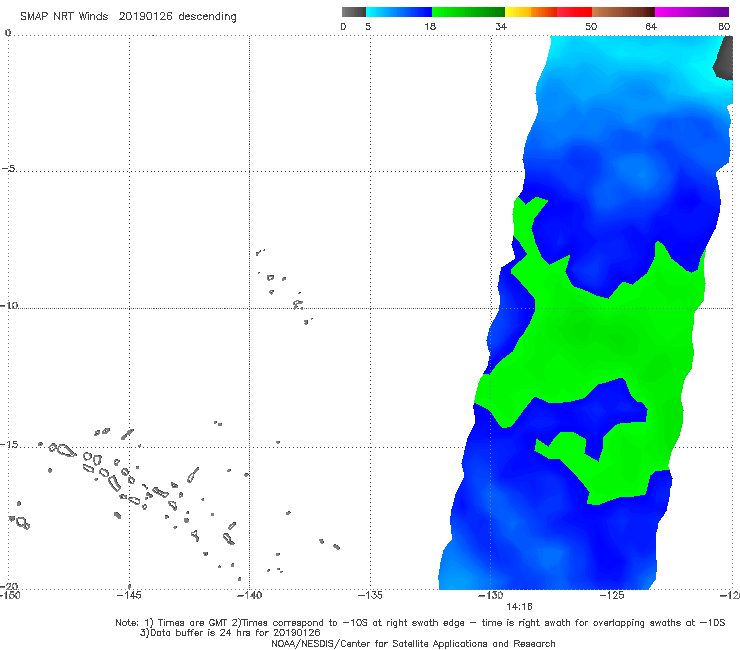
Task: Click the title text 'SMAP NRT Winds'
Action: [64, 16]
